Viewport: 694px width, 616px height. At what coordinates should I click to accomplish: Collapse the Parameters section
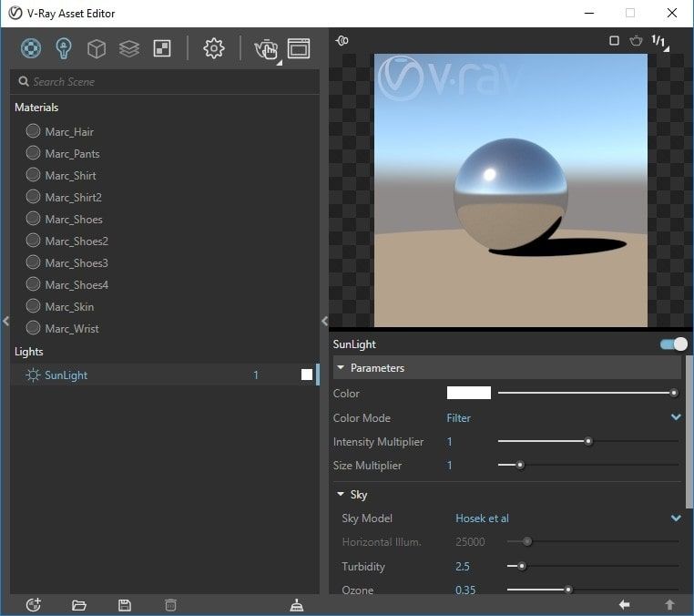341,367
